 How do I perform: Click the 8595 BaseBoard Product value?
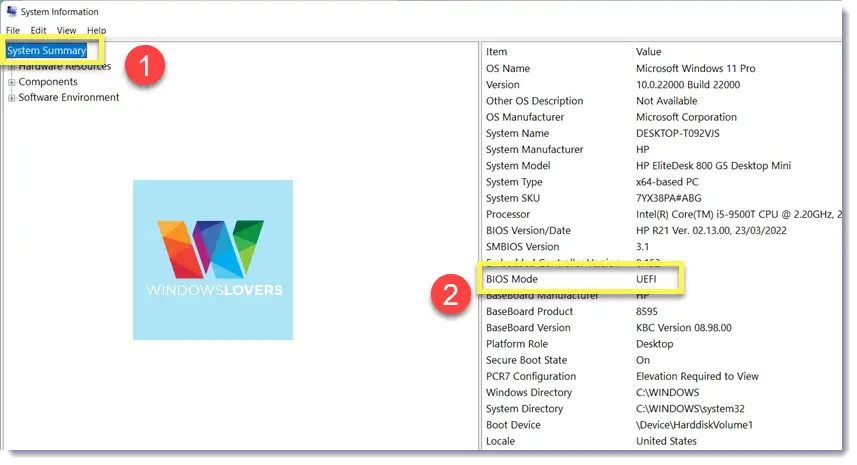pyautogui.click(x=647, y=311)
